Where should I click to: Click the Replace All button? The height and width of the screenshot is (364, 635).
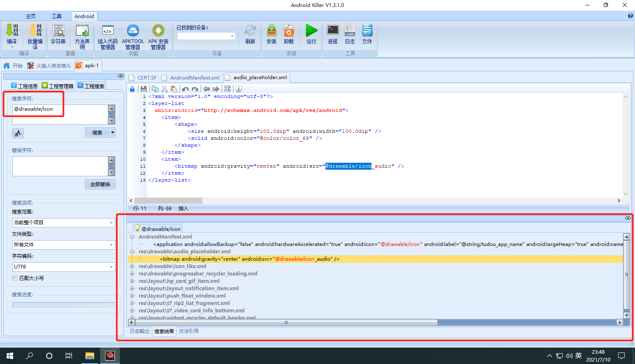point(100,184)
